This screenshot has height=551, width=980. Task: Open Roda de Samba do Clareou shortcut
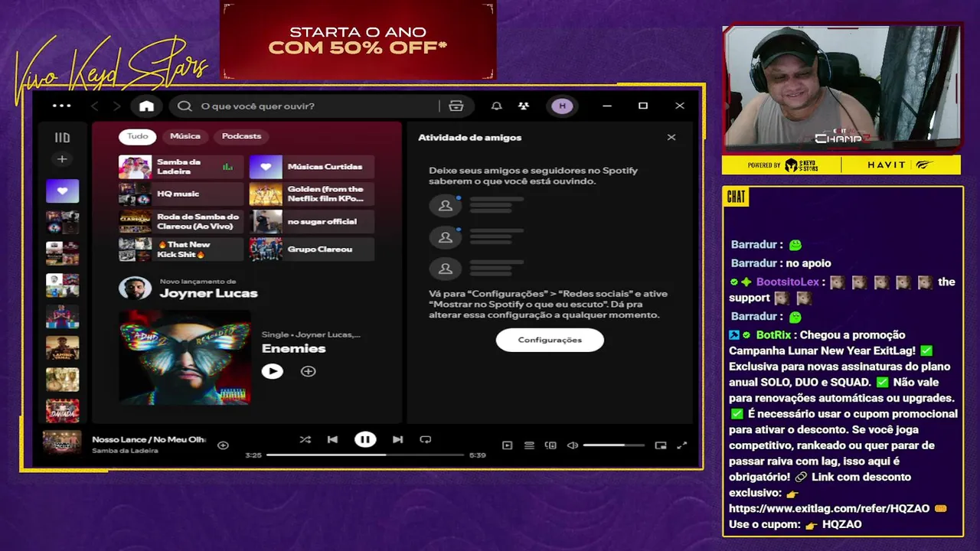pyautogui.click(x=181, y=222)
